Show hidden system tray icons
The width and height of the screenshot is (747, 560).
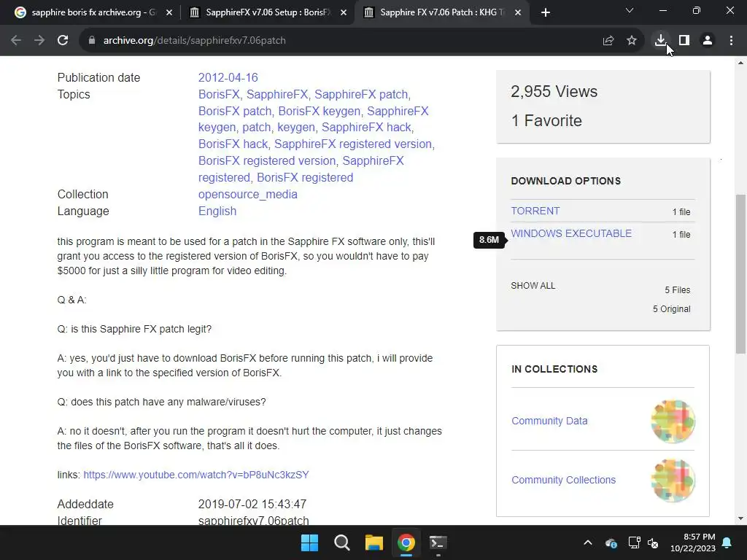(588, 542)
